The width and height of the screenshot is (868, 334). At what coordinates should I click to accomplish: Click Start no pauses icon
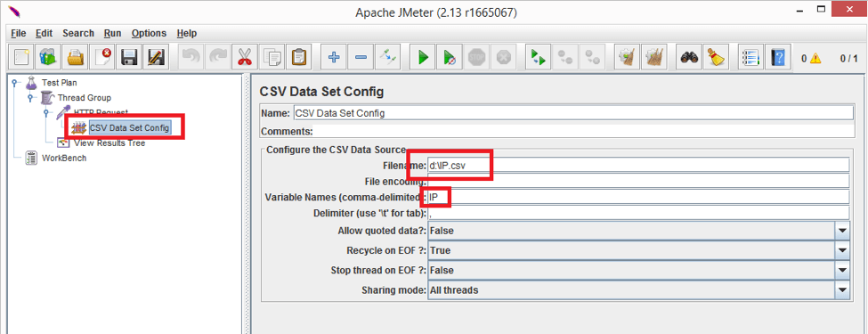click(450, 56)
